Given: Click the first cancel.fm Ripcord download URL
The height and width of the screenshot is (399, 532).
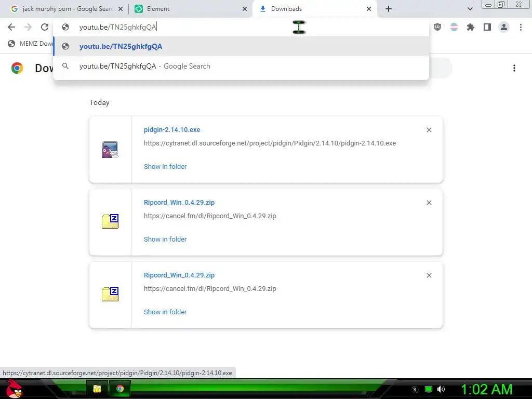Looking at the screenshot, I should [x=210, y=216].
